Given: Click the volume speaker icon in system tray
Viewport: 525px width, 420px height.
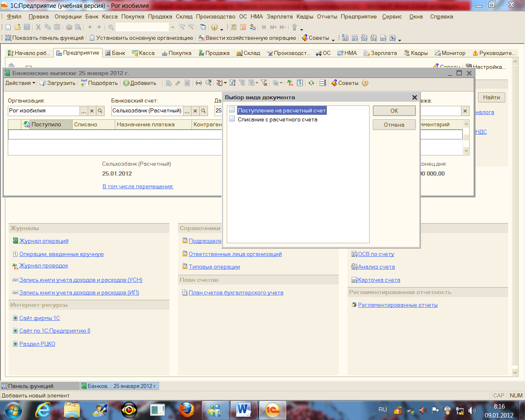Looking at the screenshot, I should point(472,410).
